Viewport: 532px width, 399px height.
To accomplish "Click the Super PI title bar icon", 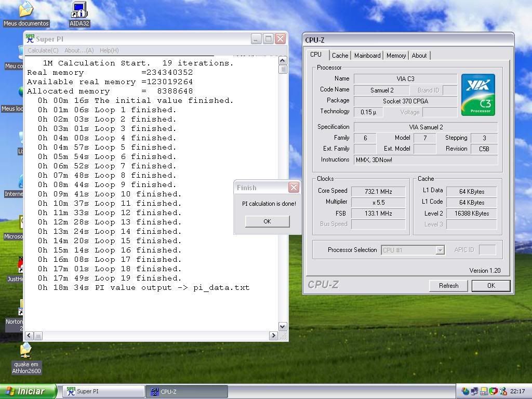I will click(30, 39).
